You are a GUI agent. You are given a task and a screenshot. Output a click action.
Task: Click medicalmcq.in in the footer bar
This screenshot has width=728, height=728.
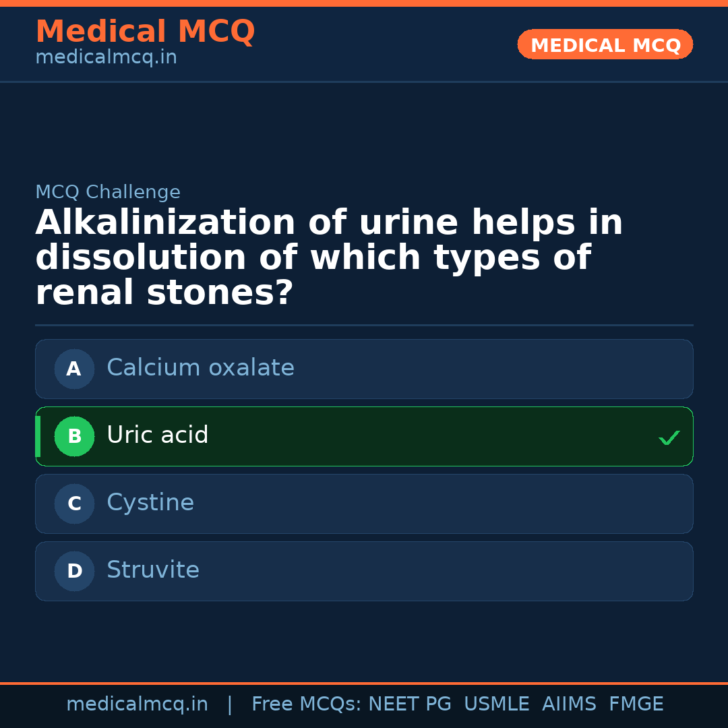138,704
